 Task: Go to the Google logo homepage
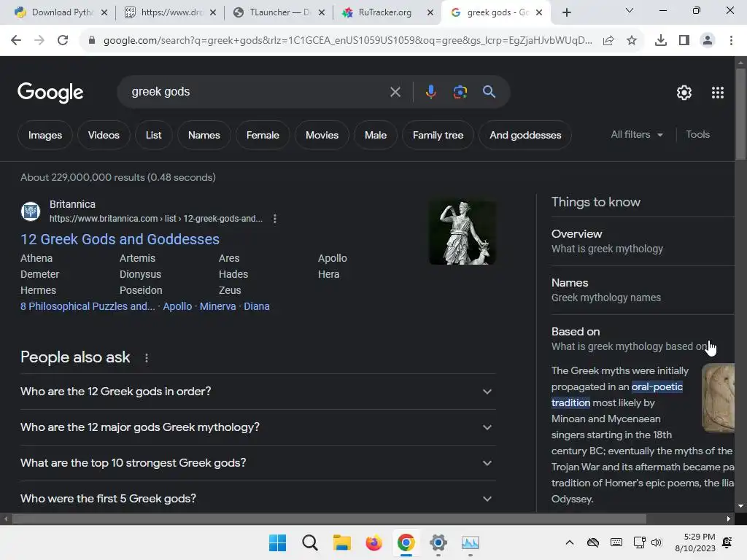pyautogui.click(x=50, y=93)
